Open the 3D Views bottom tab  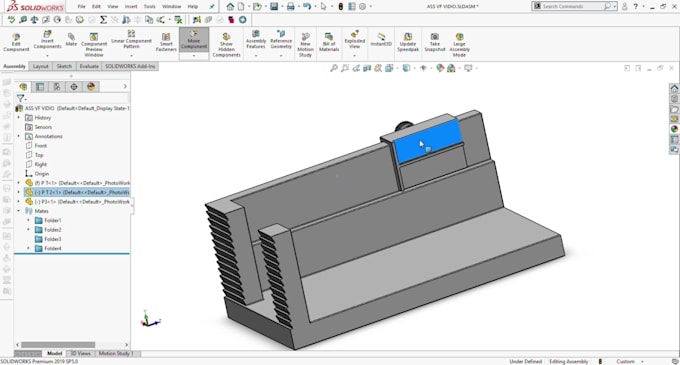[81, 353]
